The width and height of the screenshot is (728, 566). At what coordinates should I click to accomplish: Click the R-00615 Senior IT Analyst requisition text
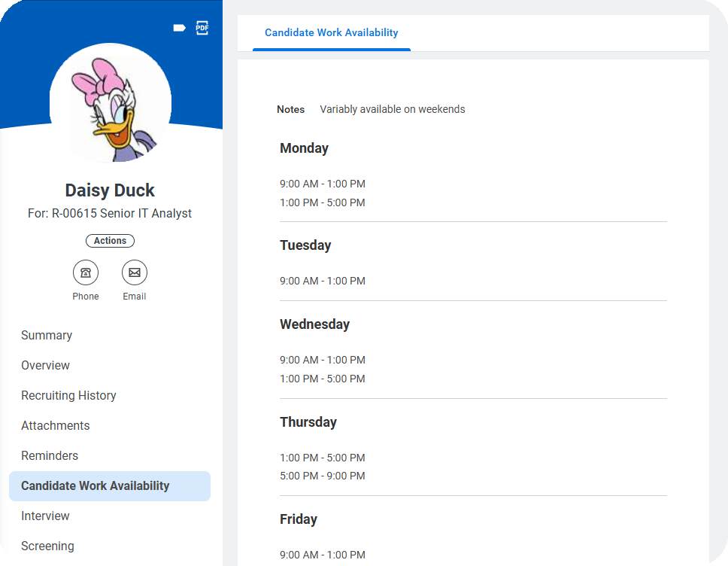(122, 213)
